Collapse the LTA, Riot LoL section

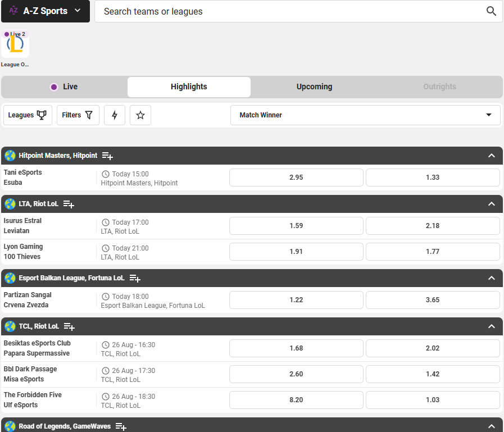(491, 204)
